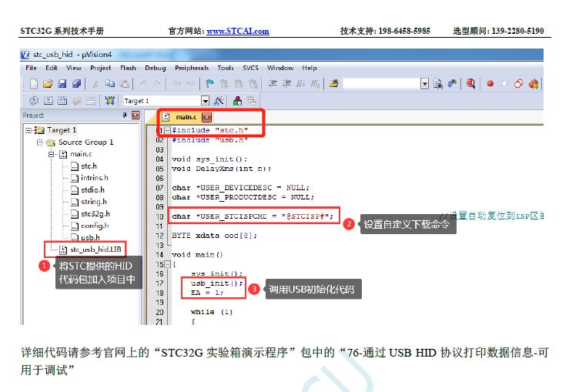Open the find text box dropdown arrow
This screenshot has width=579, height=392.
click(425, 84)
